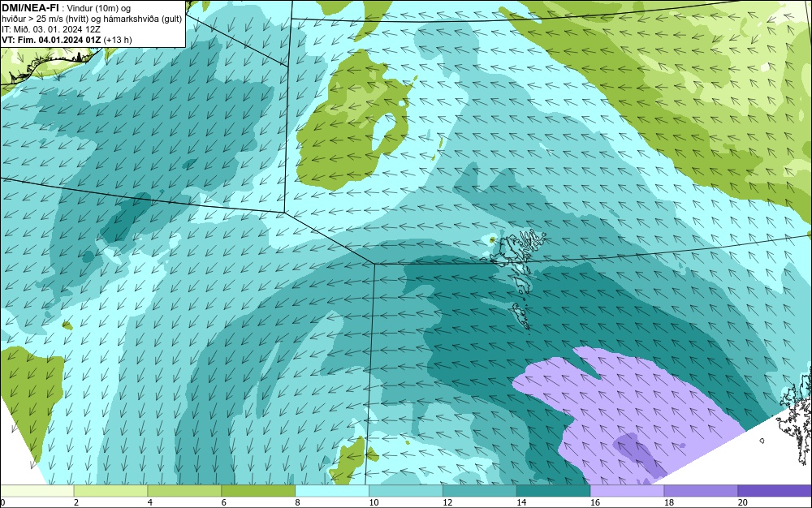Click the "VT: Fim. 04.01.2024 01Z" valid time
This screenshot has height=508, width=812.
point(51,40)
